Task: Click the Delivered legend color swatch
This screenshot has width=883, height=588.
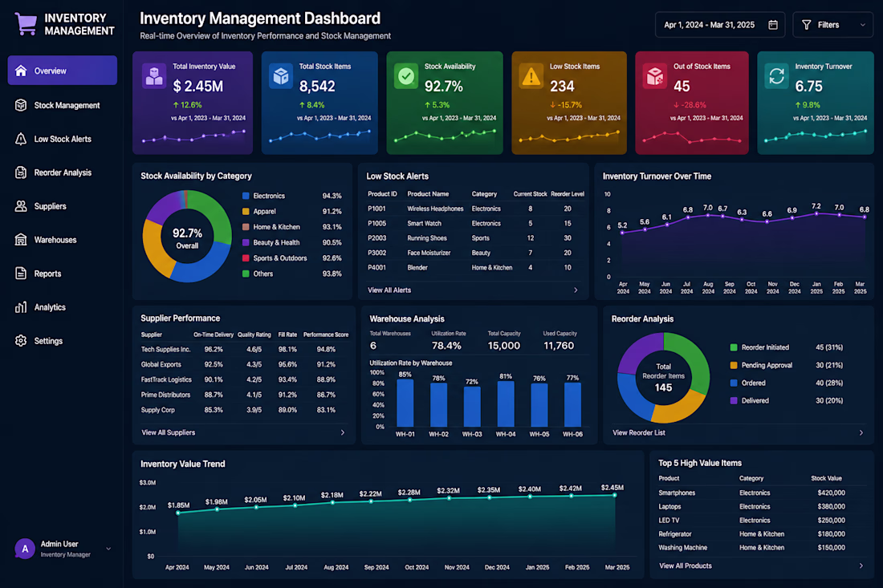Action: (734, 400)
